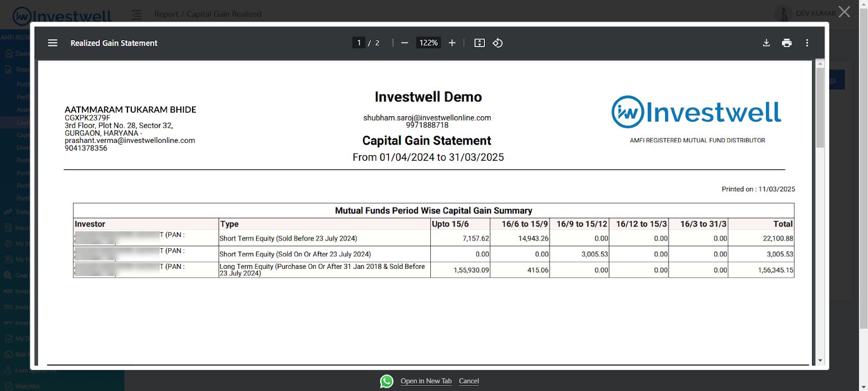Click the fit to page icon
This screenshot has width=868, height=391.
pyautogui.click(x=480, y=43)
